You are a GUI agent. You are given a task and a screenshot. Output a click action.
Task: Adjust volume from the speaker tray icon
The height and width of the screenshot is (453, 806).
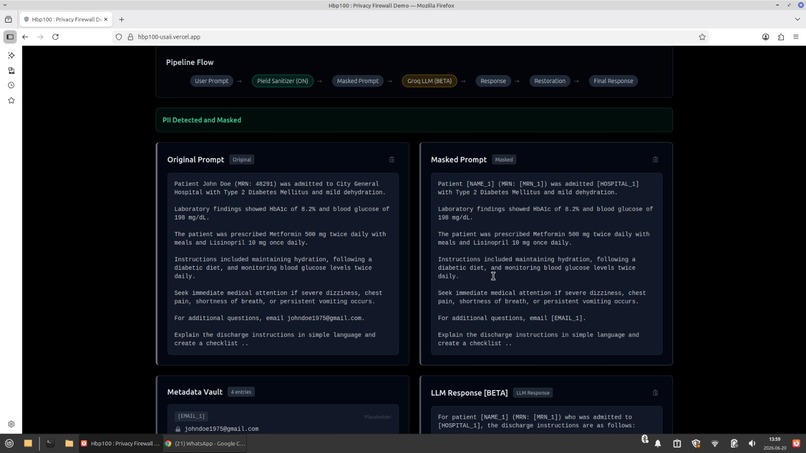tap(752, 443)
